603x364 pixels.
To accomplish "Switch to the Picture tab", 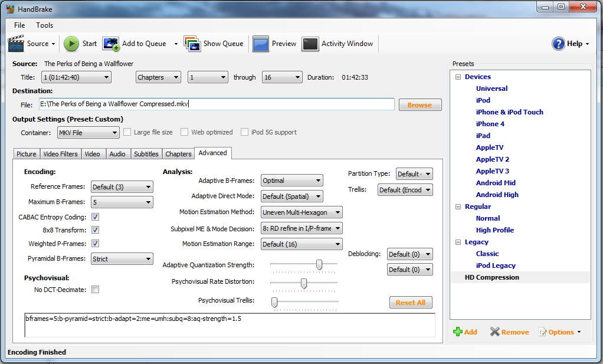I will coord(26,154).
